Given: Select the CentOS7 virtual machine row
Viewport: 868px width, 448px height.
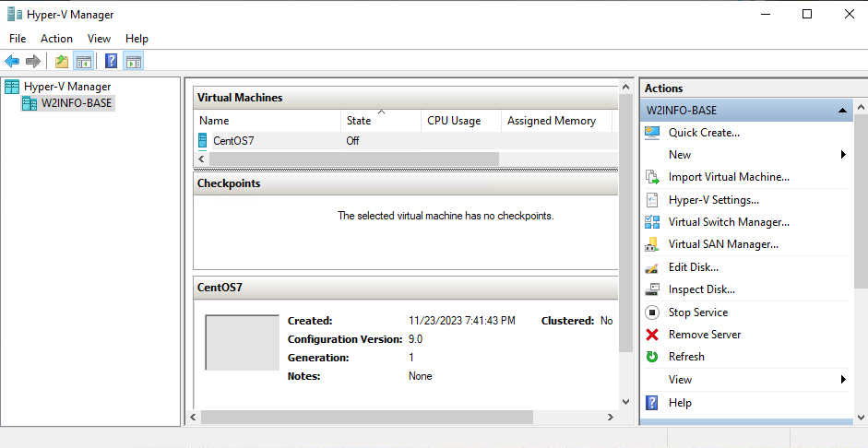Looking at the screenshot, I should pyautogui.click(x=406, y=140).
